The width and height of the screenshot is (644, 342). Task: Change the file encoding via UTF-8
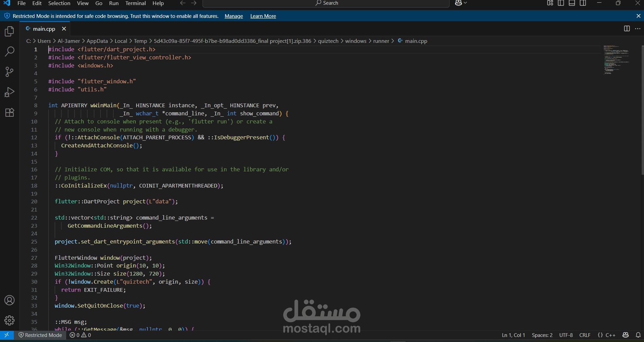click(x=566, y=335)
